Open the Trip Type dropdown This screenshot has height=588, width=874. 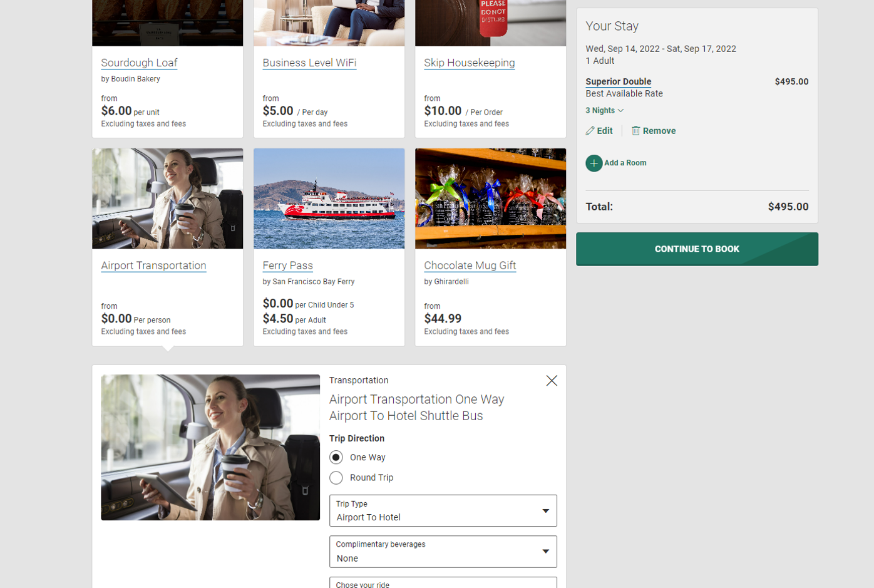[x=443, y=511]
